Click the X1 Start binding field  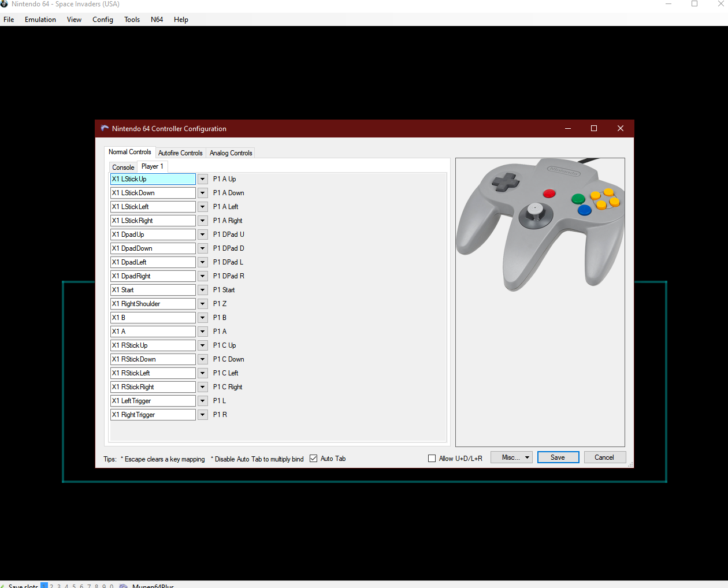pyautogui.click(x=153, y=290)
